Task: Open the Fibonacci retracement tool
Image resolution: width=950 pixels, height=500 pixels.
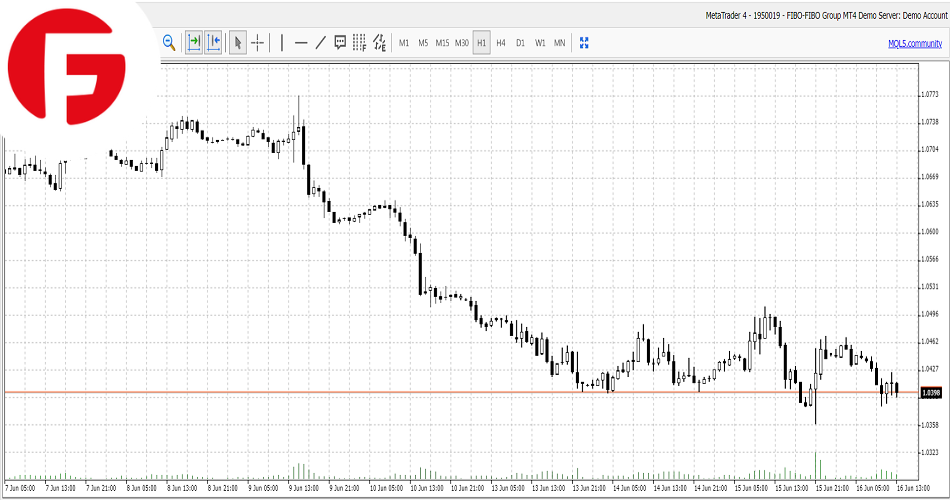Action: click(359, 42)
